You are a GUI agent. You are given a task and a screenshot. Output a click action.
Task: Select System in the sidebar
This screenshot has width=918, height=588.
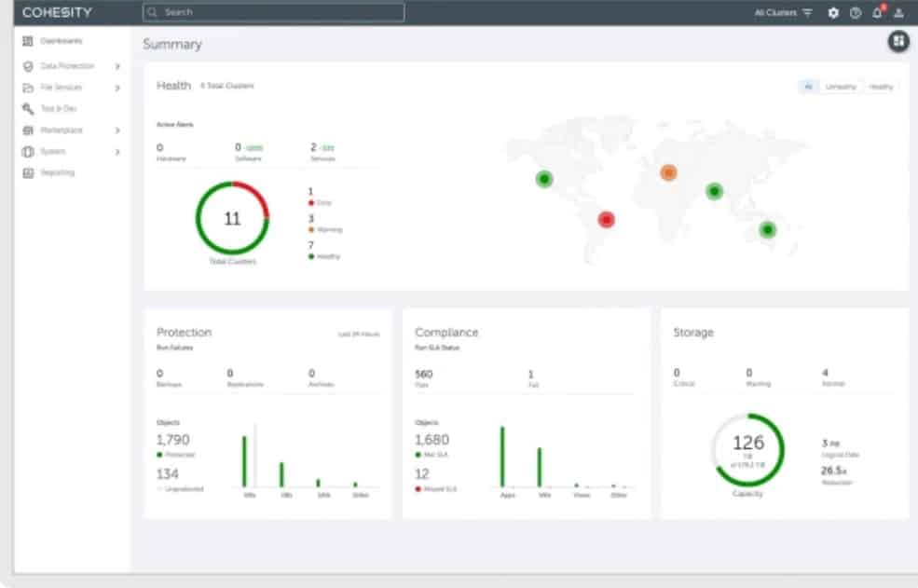coord(53,151)
